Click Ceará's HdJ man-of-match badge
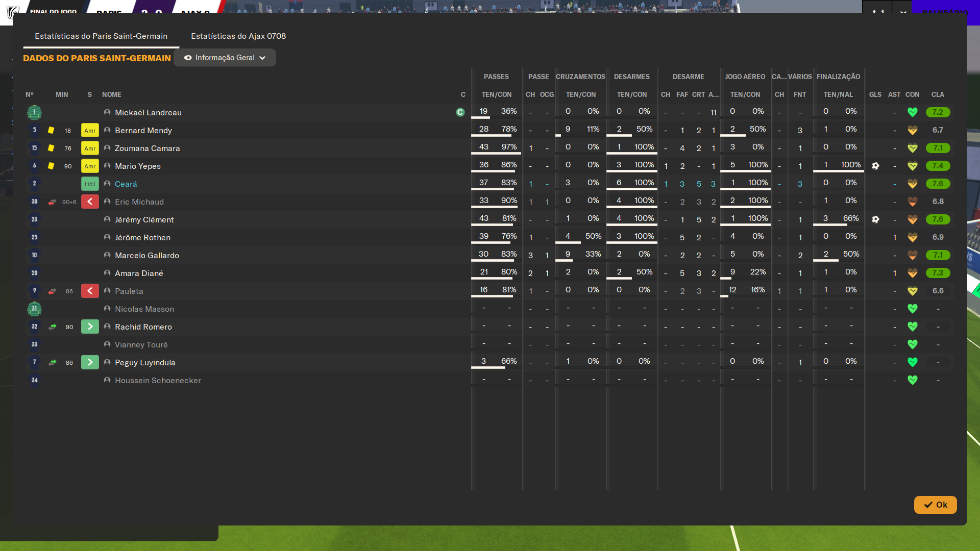The width and height of the screenshot is (980, 551). 90,184
